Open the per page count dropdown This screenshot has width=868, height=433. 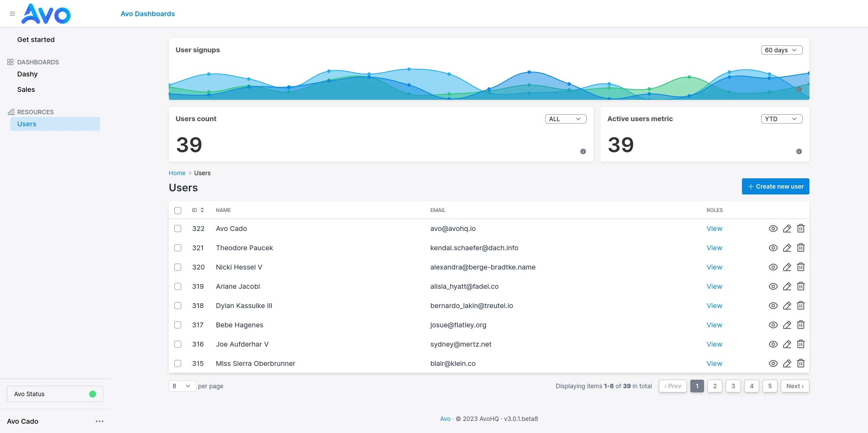coord(182,386)
